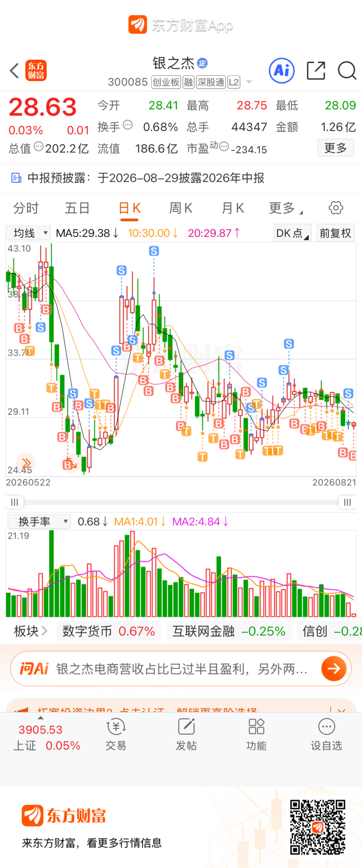Switch to the 五日 tab
This screenshot has height=868, width=362.
click(x=77, y=208)
